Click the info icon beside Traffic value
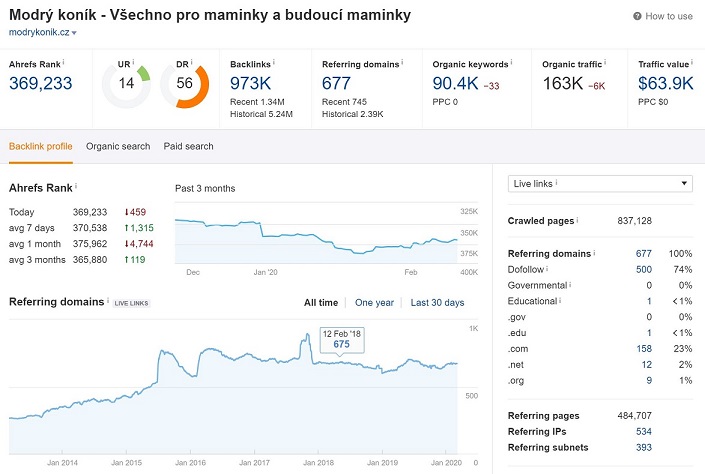The width and height of the screenshot is (705, 474). pyautogui.click(x=692, y=62)
